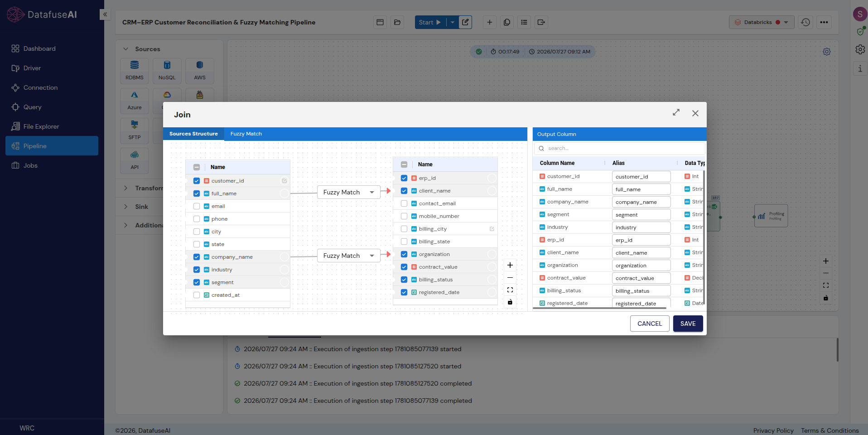868x435 pixels.
Task: Add a new pipeline with the plus icon
Action: 490,22
